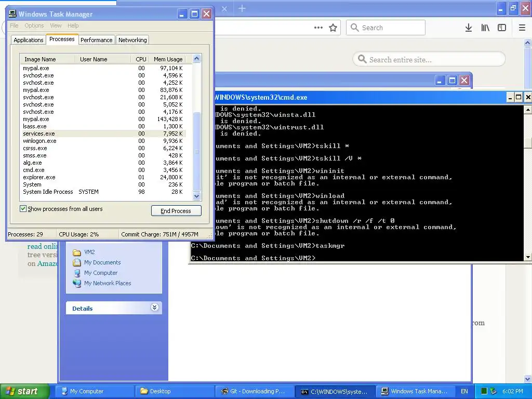This screenshot has height=399, width=532.
Task: Sort processes by Mem Usage column
Action: (168, 59)
